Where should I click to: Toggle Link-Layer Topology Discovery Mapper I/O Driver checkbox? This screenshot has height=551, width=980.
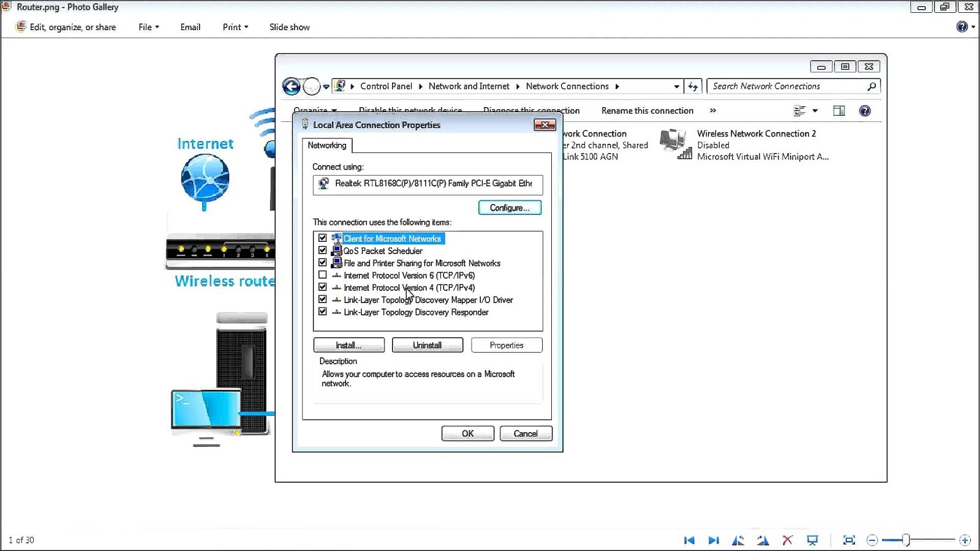pyautogui.click(x=323, y=299)
